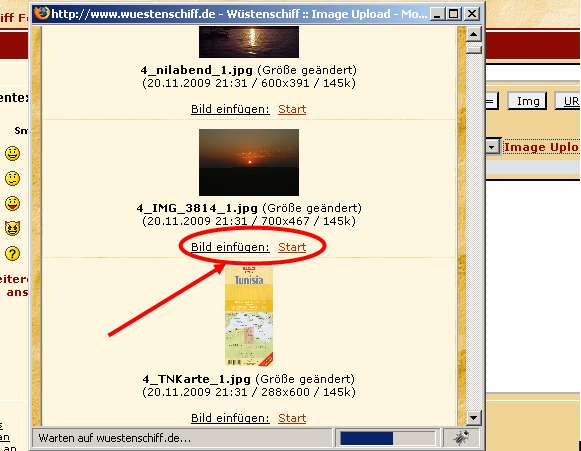The height and width of the screenshot is (451, 581).
Task: Click the vertical scrollbar thumb
Action: point(474,49)
